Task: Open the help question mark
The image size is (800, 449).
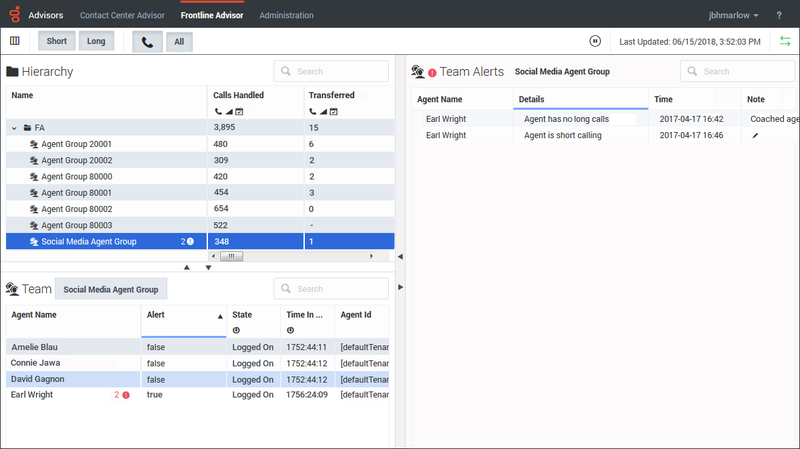Action: [779, 15]
